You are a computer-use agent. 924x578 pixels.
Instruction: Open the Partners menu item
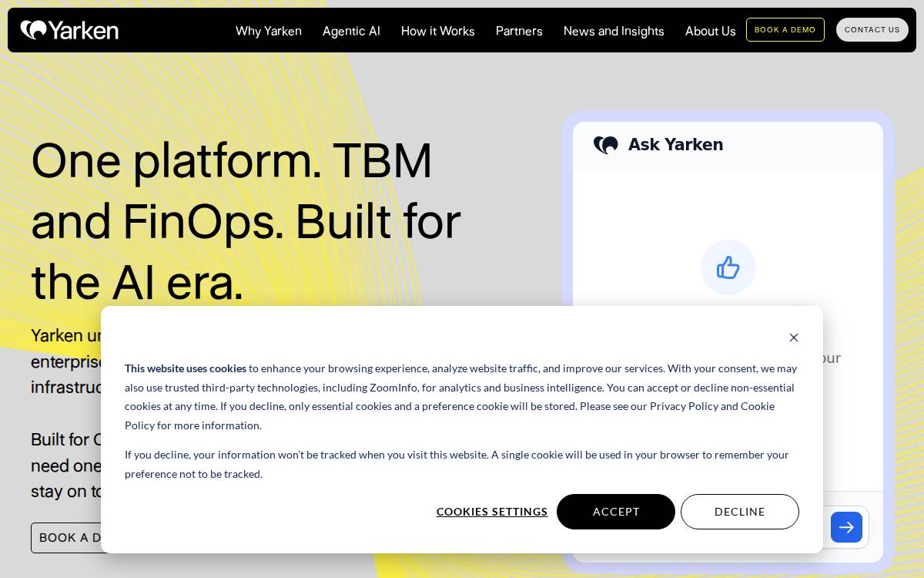tap(519, 31)
